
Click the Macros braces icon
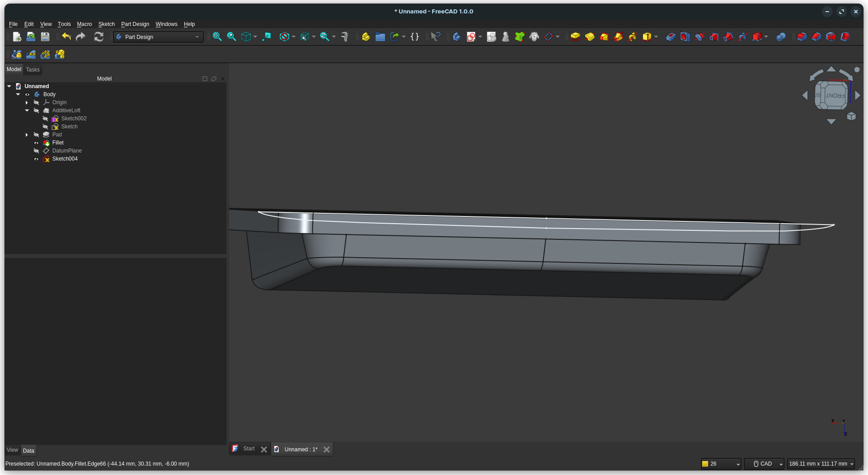click(x=415, y=37)
